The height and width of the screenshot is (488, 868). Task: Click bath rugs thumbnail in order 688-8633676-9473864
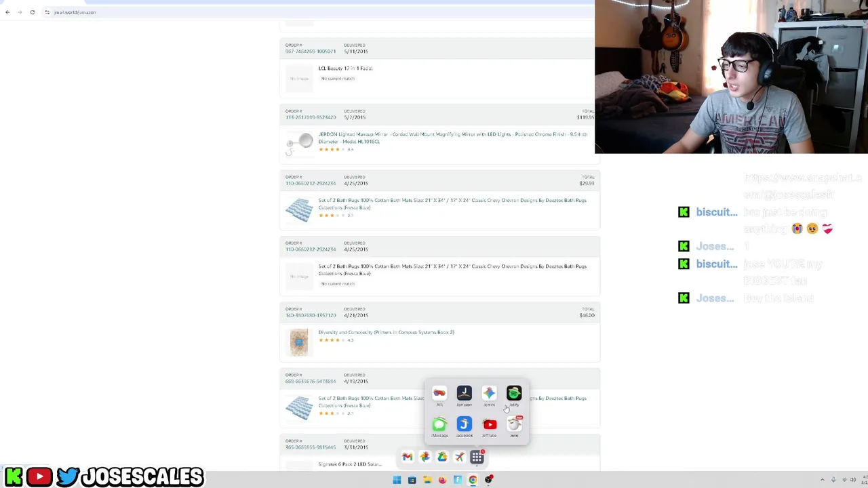299,407
